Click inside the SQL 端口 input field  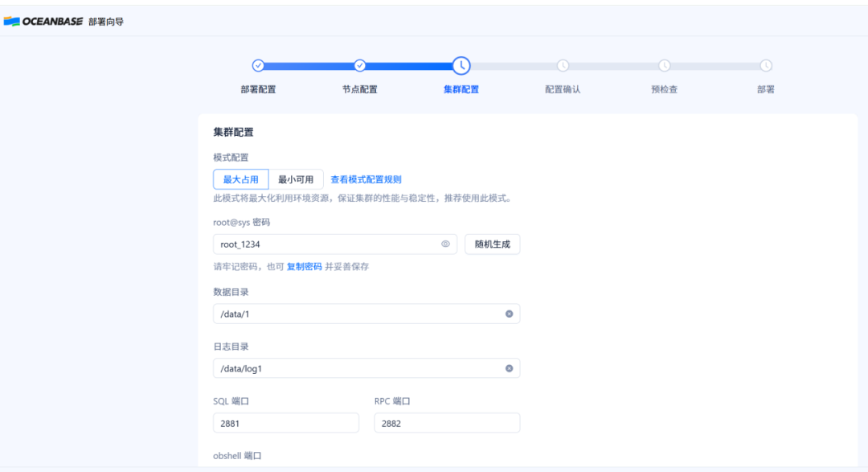tap(285, 422)
